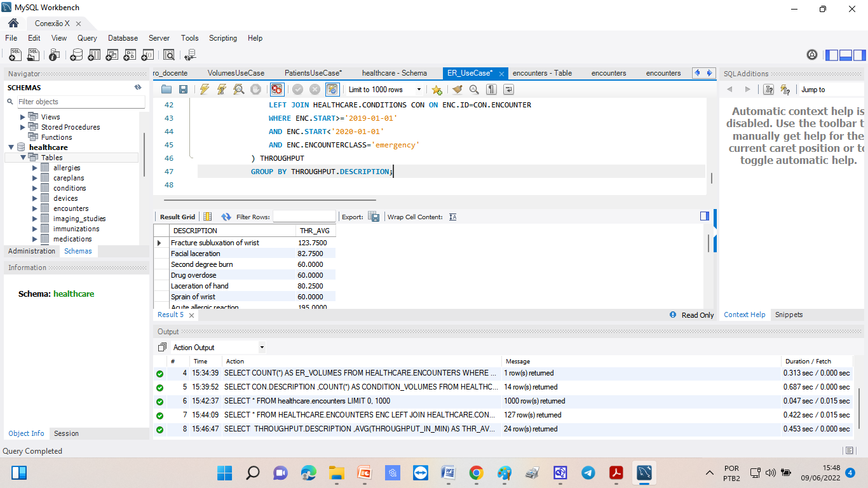
Task: Toggle the bottom output panel
Action: (845, 55)
